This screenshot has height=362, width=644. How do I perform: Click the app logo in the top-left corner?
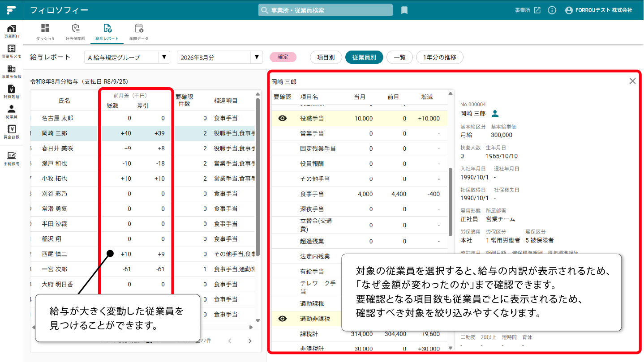(x=11, y=10)
